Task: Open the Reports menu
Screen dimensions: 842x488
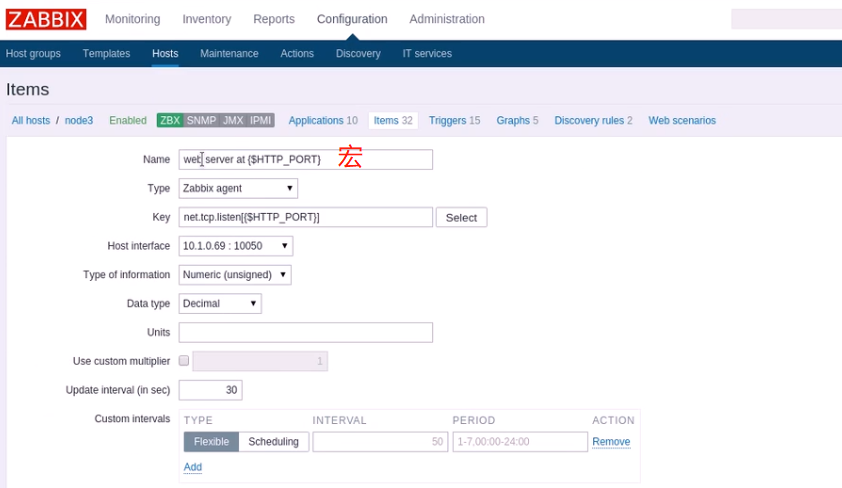Action: point(274,19)
